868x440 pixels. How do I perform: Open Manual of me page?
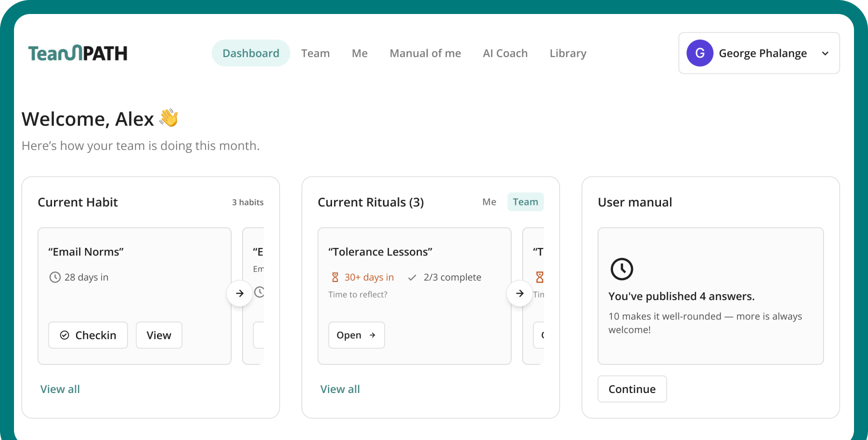click(x=425, y=53)
